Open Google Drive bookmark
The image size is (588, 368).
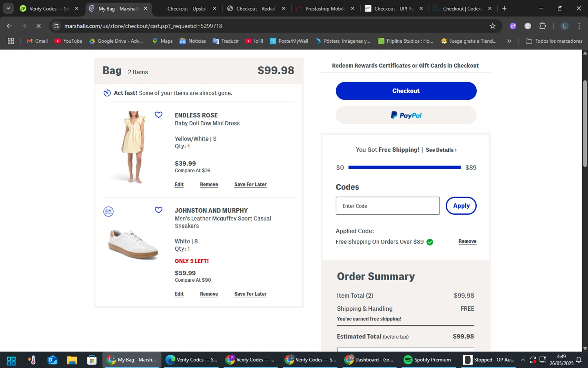(x=116, y=41)
